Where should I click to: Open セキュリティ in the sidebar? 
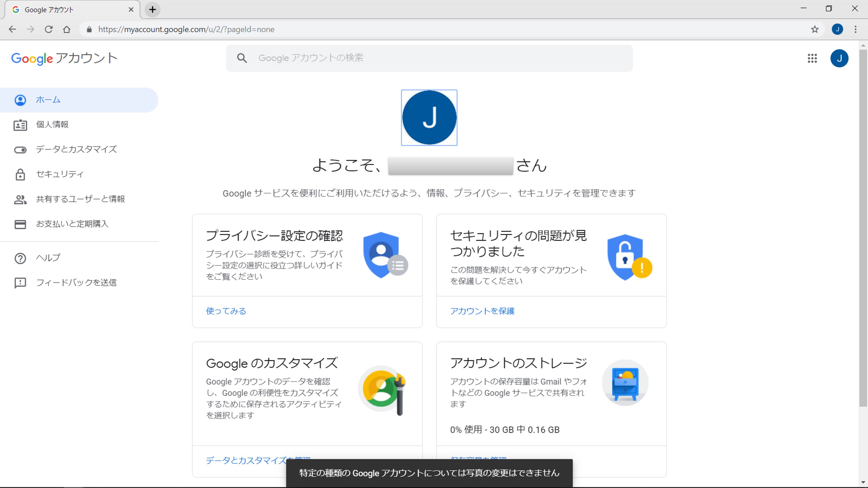click(x=79, y=174)
